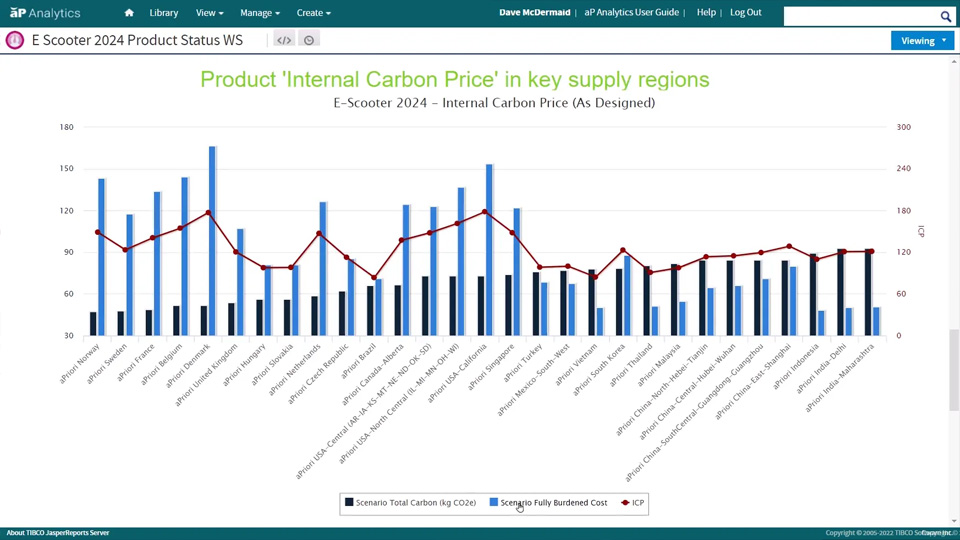
Task: Open the embed code icon
Action: coord(284,40)
